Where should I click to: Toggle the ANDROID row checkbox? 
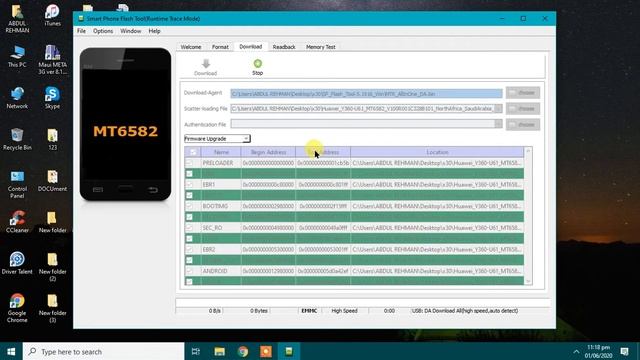[189, 271]
